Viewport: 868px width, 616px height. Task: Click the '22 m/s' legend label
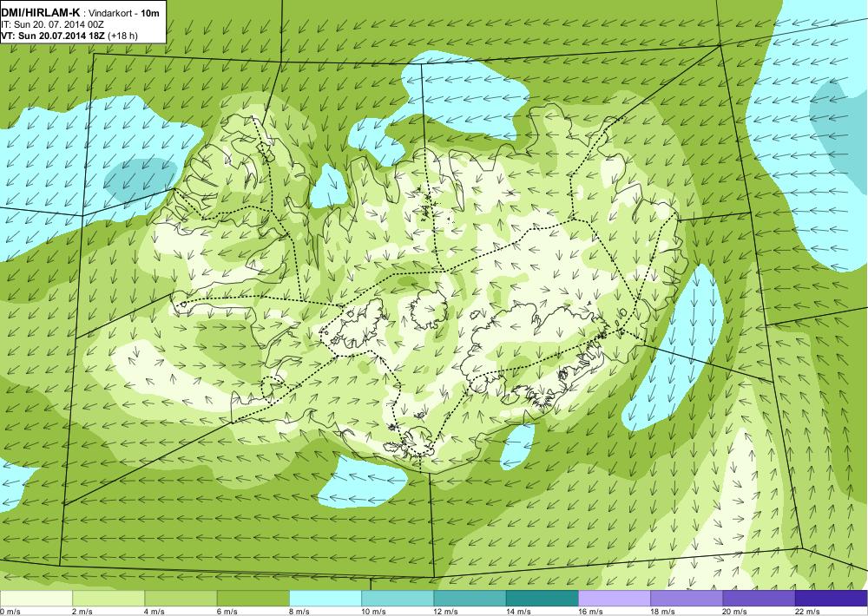(807, 612)
